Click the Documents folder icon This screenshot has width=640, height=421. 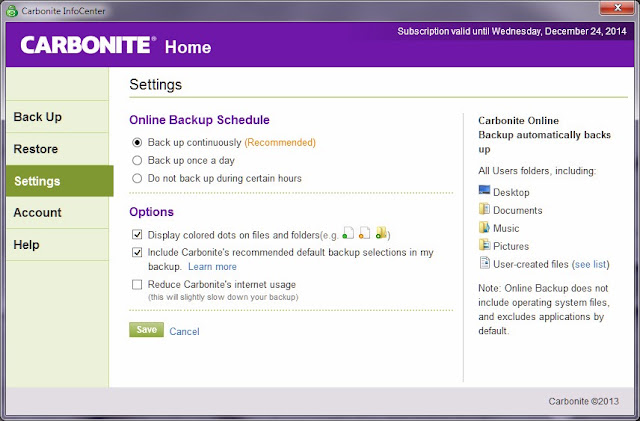click(x=484, y=209)
